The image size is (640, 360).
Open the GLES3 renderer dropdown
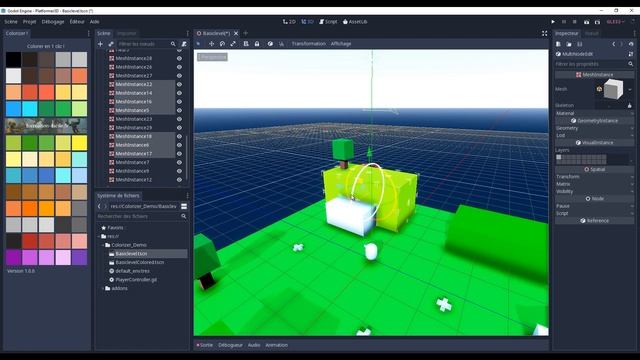point(616,22)
